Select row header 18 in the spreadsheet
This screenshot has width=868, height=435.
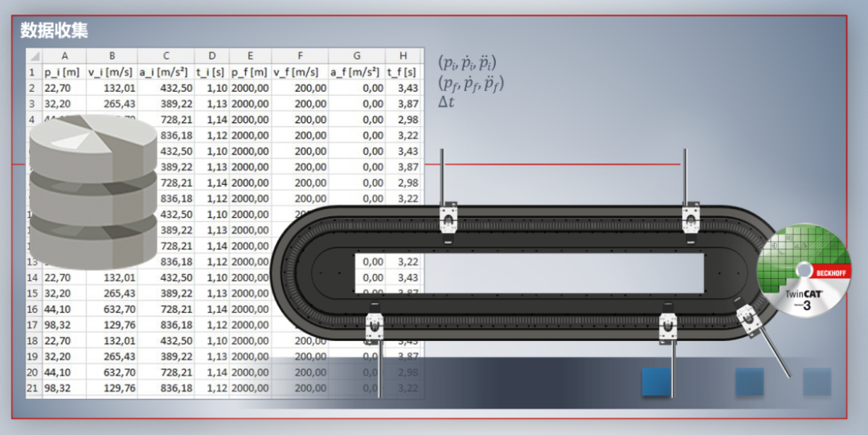pyautogui.click(x=33, y=340)
